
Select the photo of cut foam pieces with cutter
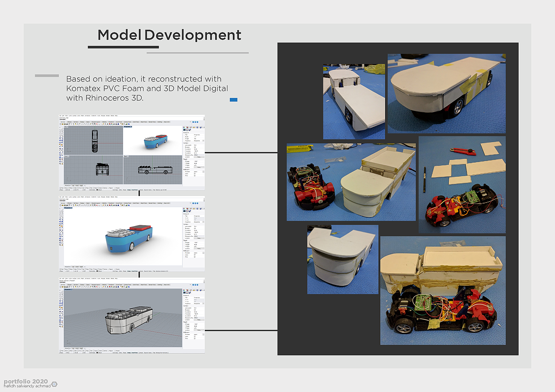coord(462,185)
